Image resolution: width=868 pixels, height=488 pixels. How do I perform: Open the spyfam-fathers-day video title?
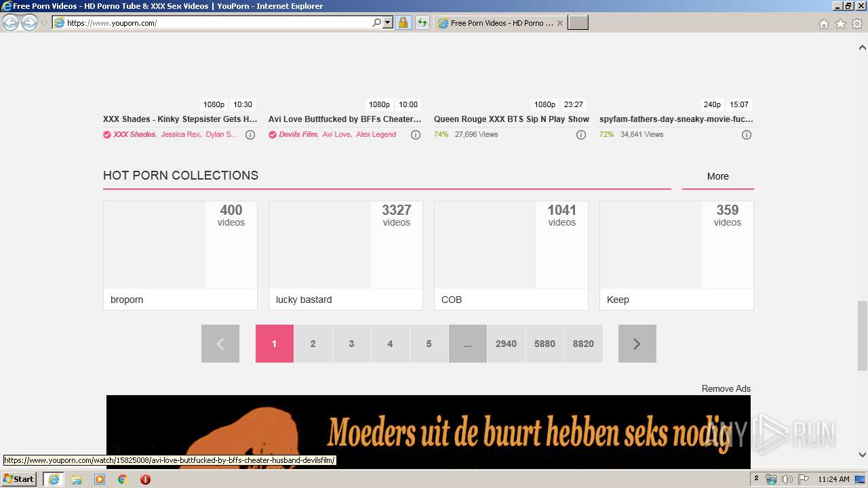pyautogui.click(x=676, y=119)
